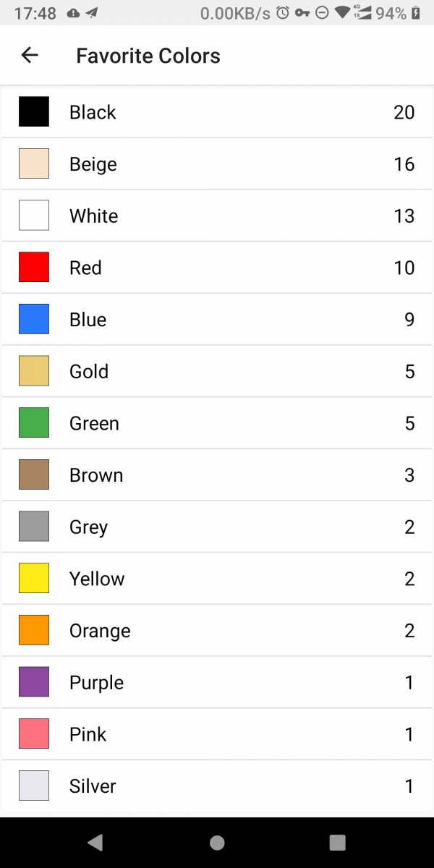This screenshot has height=868, width=434.
Task: Choose the green color swatch
Action: pyautogui.click(x=34, y=423)
